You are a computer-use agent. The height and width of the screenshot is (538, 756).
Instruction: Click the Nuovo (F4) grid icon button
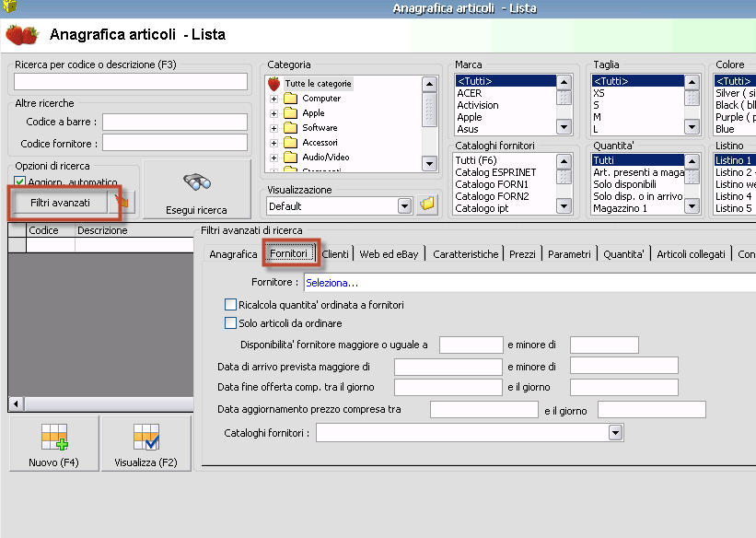54,443
